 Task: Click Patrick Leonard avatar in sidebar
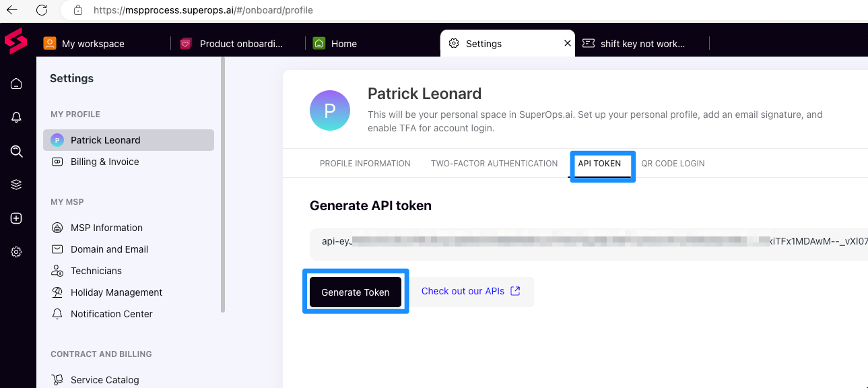click(x=57, y=140)
